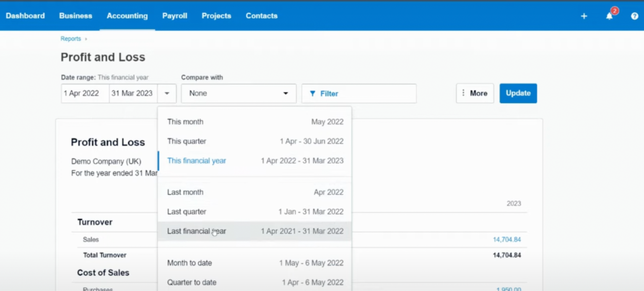Choose This quarter from the list
The width and height of the screenshot is (644, 291).
pyautogui.click(x=187, y=141)
